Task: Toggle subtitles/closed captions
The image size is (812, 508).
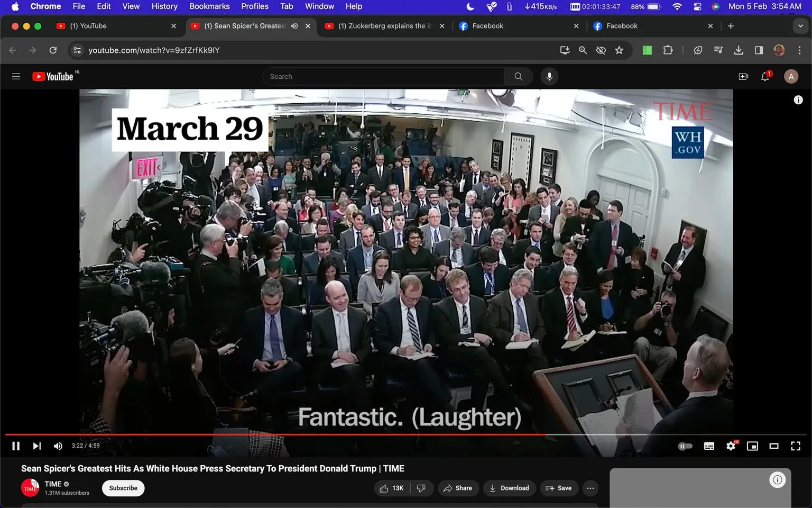Action: pos(709,446)
